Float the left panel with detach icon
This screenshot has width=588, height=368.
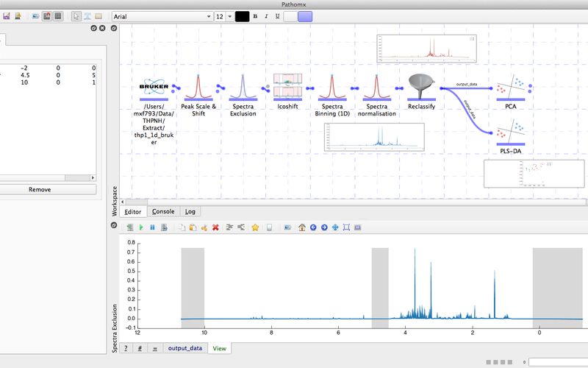click(x=94, y=28)
